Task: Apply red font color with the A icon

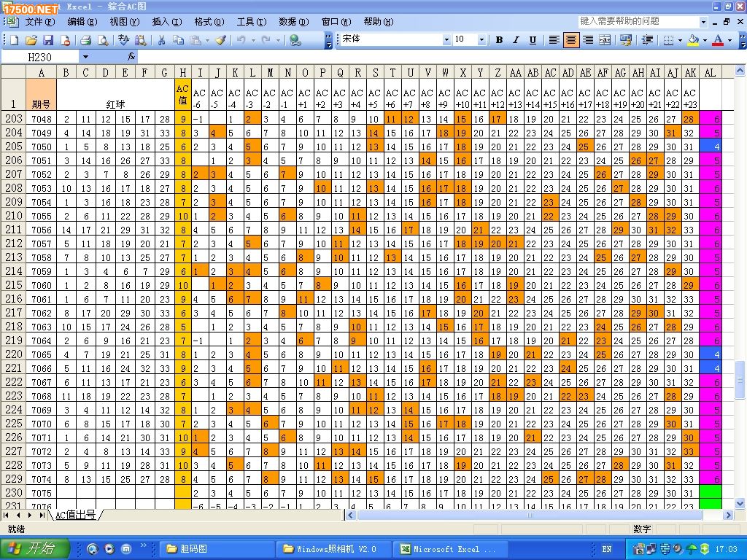Action: pyautogui.click(x=718, y=40)
